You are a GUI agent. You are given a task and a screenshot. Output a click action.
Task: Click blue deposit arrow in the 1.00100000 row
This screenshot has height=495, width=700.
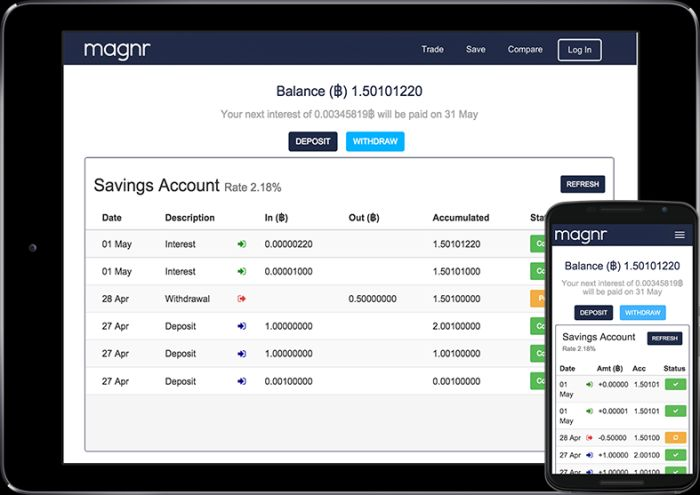pyautogui.click(x=242, y=354)
